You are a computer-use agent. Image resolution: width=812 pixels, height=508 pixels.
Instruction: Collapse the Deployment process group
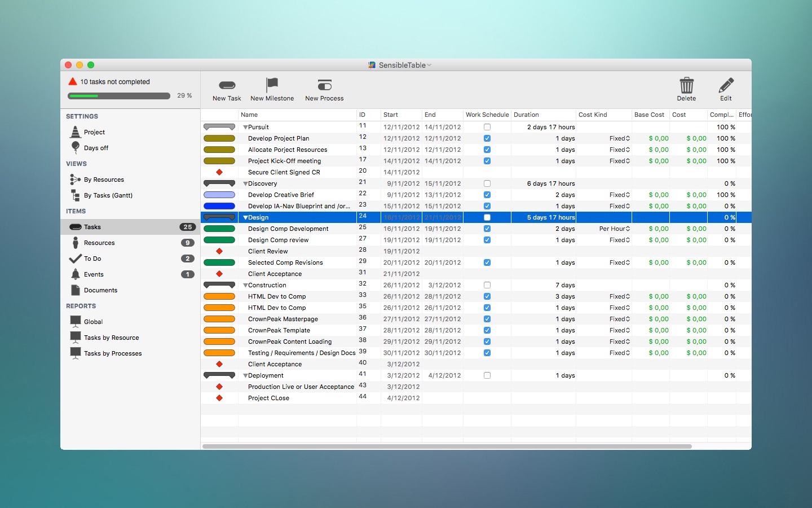(245, 376)
